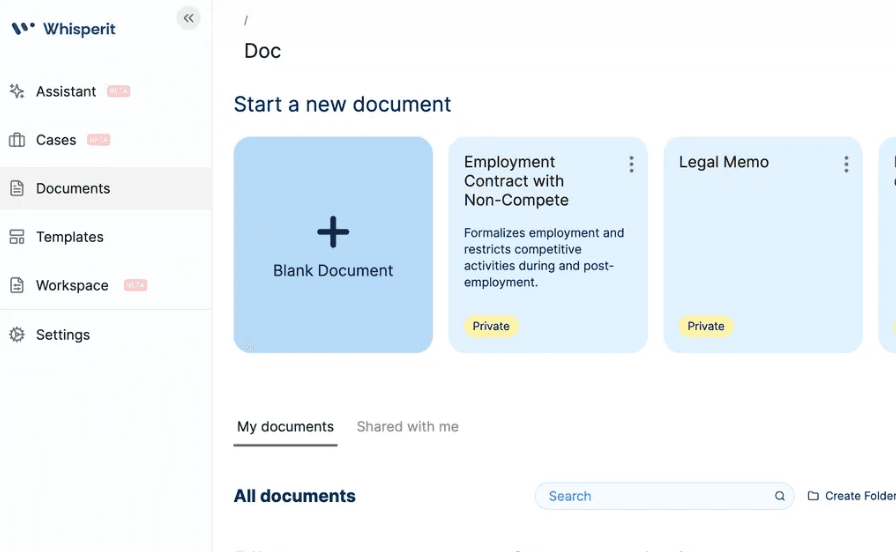
Task: Open Settings via the gear icon
Action: coord(17,335)
